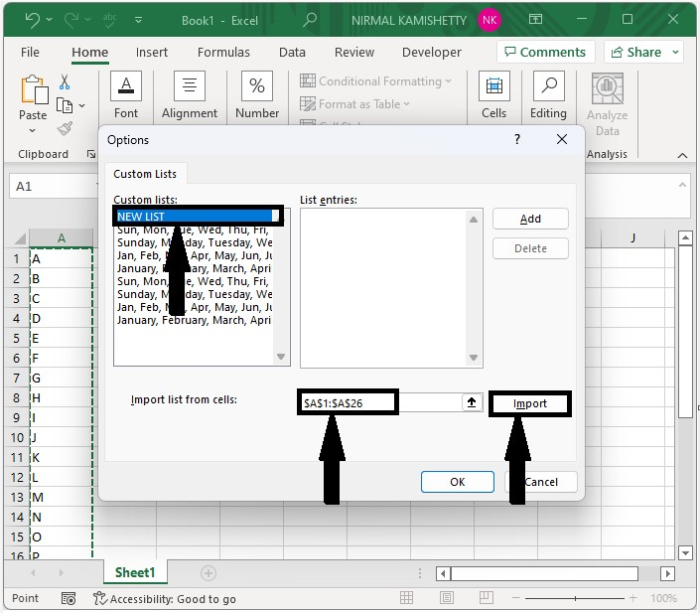The width and height of the screenshot is (700, 613).
Task: Select column A header
Action: [61, 238]
